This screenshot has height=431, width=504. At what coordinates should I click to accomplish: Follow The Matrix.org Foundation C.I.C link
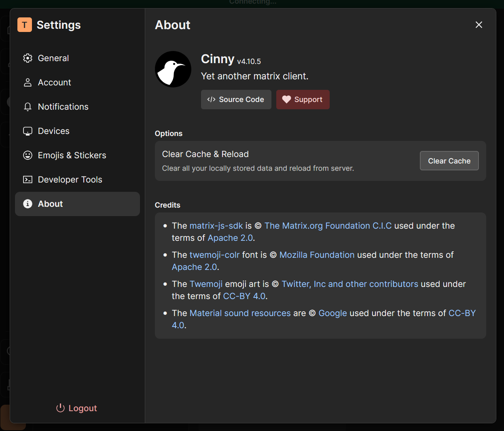[x=328, y=226]
